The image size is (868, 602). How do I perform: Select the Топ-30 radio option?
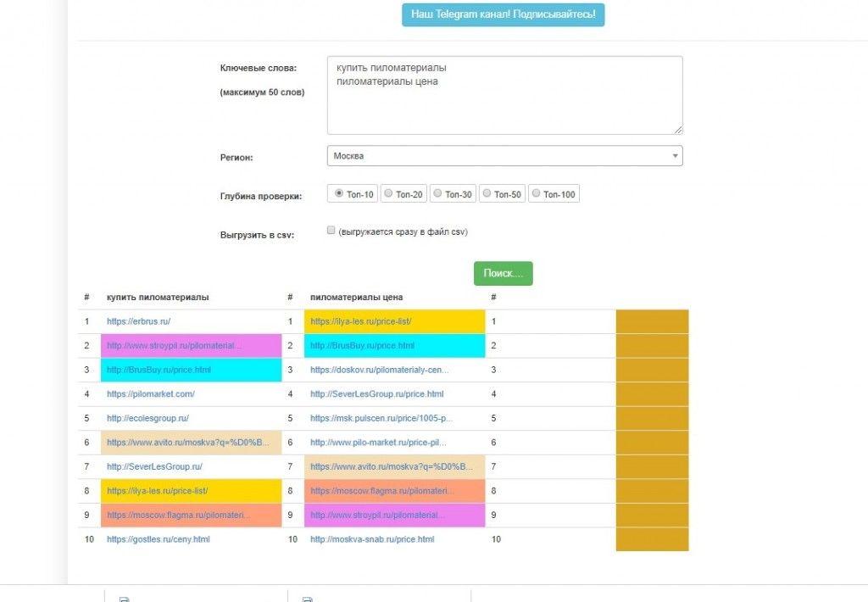coord(437,193)
